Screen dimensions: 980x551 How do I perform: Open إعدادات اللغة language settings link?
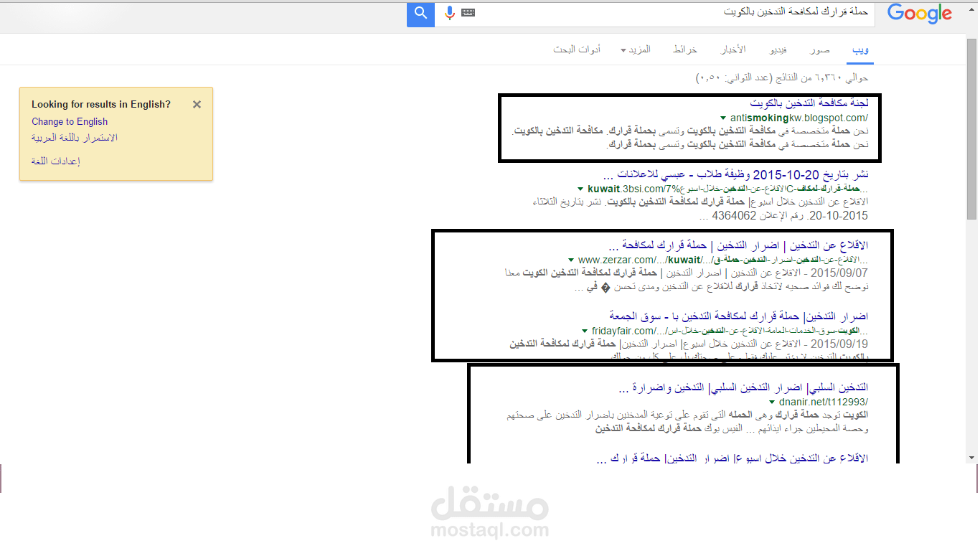point(56,161)
